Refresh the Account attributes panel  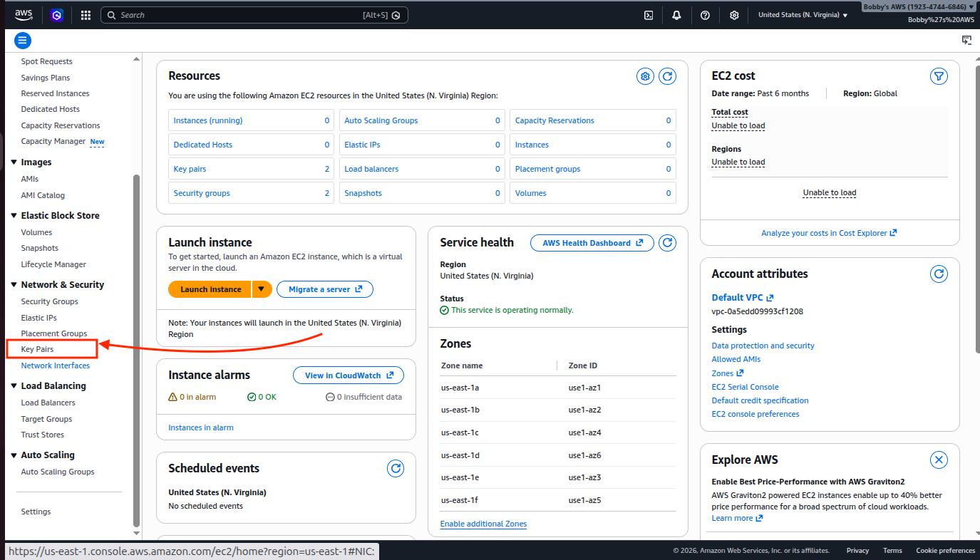point(939,274)
